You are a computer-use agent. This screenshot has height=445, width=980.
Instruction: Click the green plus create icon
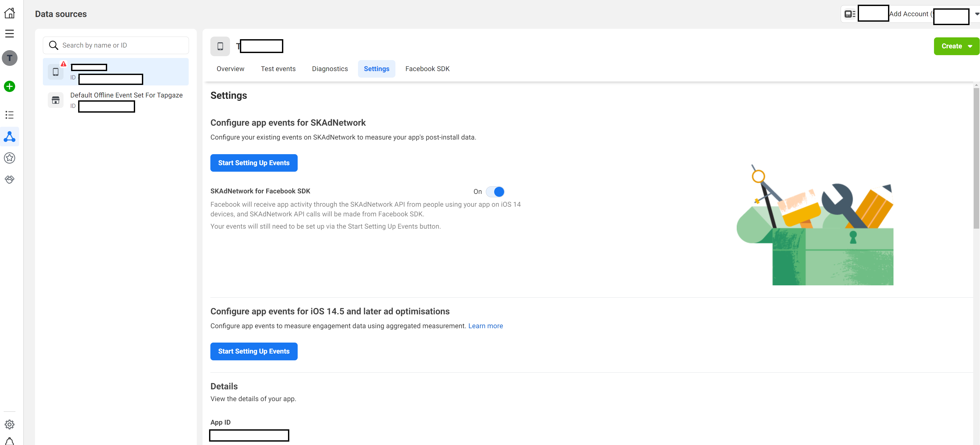pyautogui.click(x=9, y=86)
